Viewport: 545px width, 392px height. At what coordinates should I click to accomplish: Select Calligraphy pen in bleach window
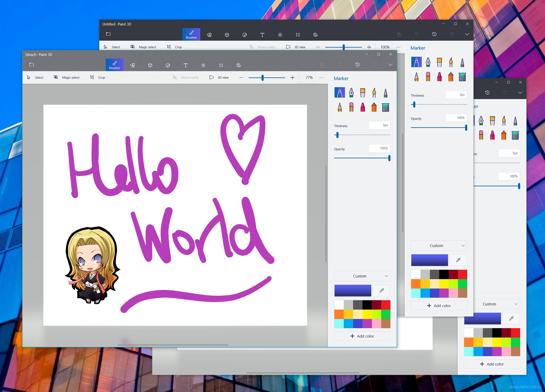[351, 93]
